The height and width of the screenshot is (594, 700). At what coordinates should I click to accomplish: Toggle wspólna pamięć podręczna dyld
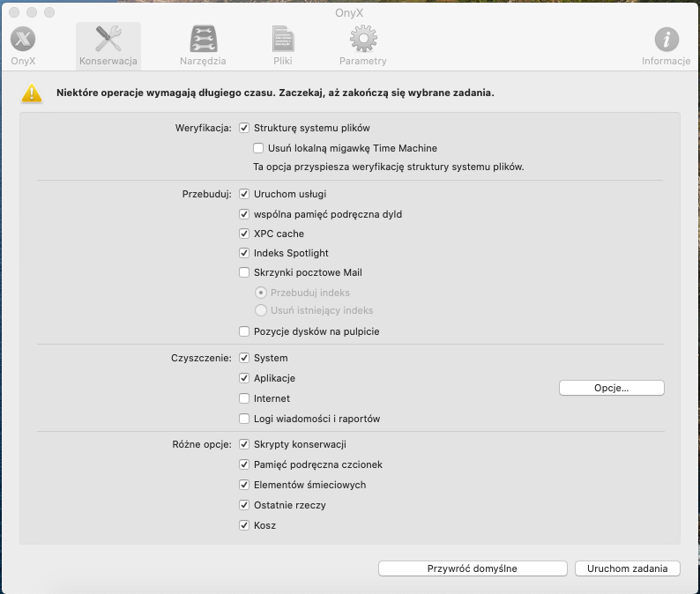(244, 214)
